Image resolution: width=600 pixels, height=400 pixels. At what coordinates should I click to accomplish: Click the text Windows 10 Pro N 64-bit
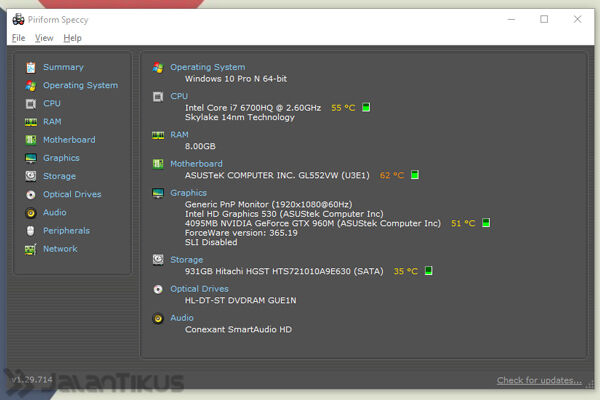pyautogui.click(x=236, y=79)
